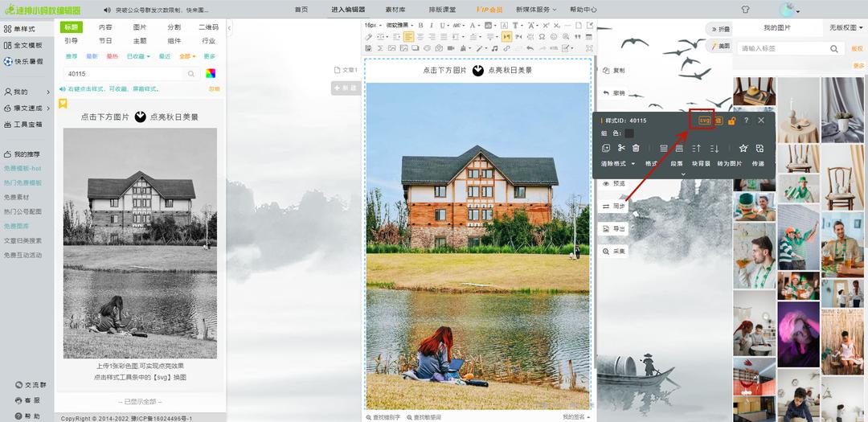
Task: Delete the style with the trash icon
Action: pos(636,148)
